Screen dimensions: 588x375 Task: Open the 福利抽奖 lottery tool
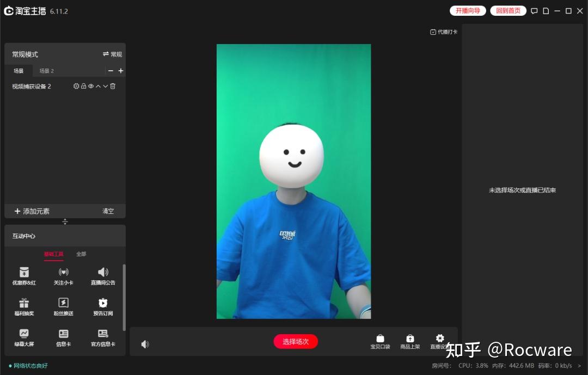[24, 307]
